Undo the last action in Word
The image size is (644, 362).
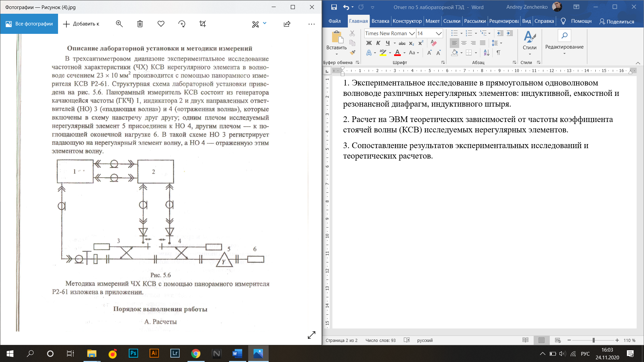coord(346,7)
